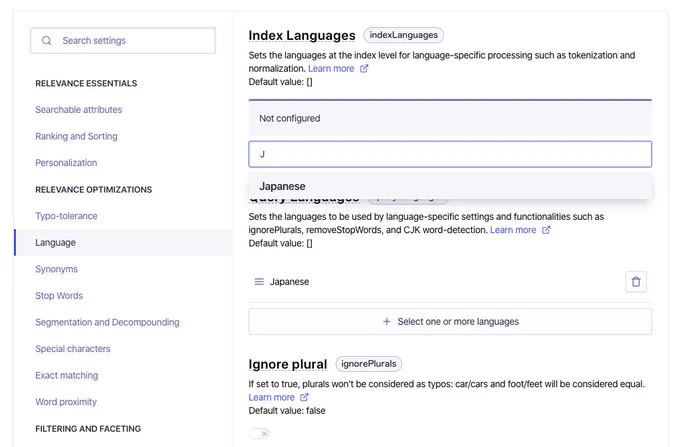Open Synonyms settings
Image resolution: width=680 pixels, height=447 pixels.
[56, 269]
